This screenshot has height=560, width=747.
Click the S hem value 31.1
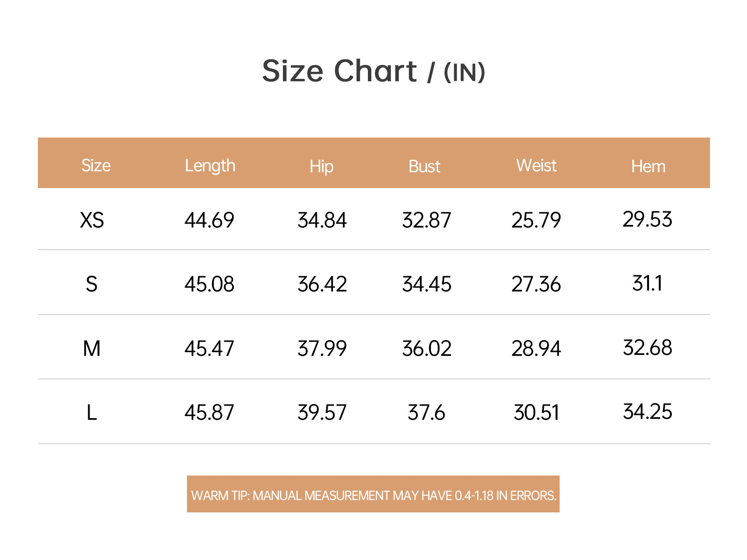point(648,283)
